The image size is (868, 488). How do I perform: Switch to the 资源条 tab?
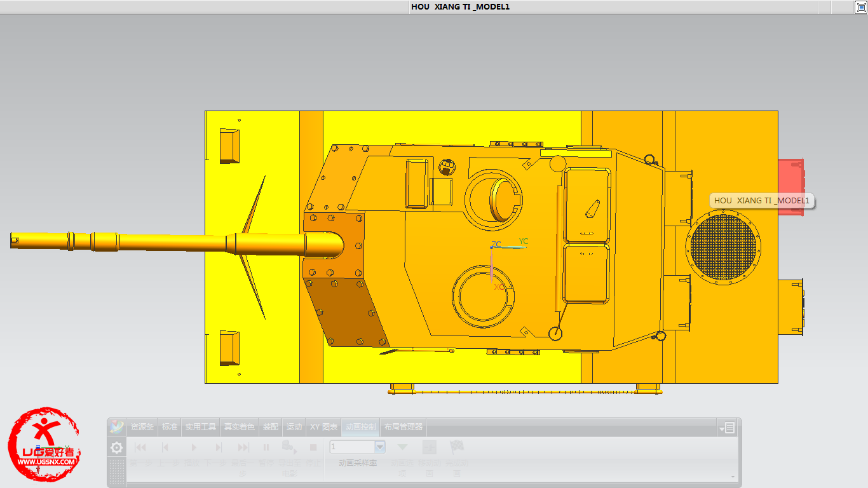click(x=142, y=427)
